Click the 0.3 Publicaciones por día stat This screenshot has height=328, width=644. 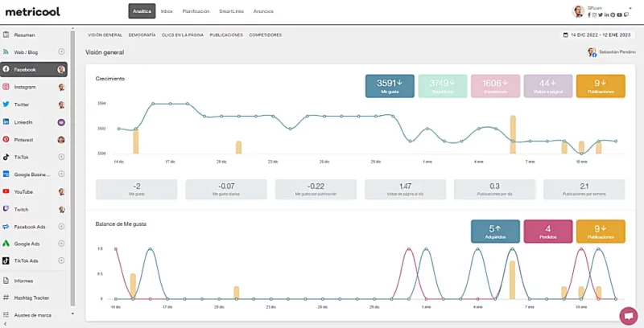click(495, 190)
